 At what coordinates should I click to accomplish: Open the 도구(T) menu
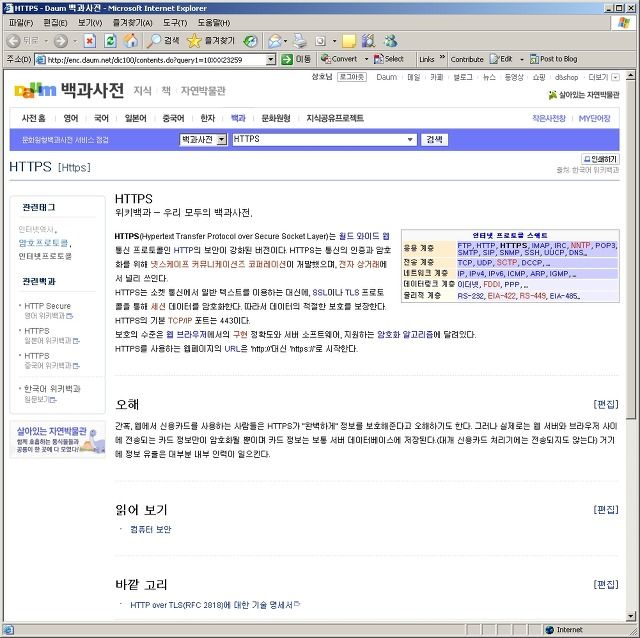point(175,23)
